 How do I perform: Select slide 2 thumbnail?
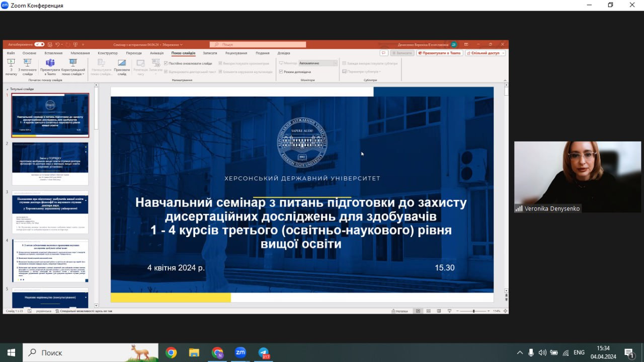[50, 163]
